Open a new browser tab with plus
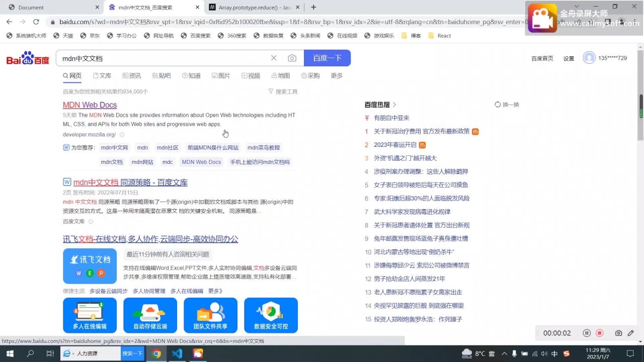 (313, 7)
